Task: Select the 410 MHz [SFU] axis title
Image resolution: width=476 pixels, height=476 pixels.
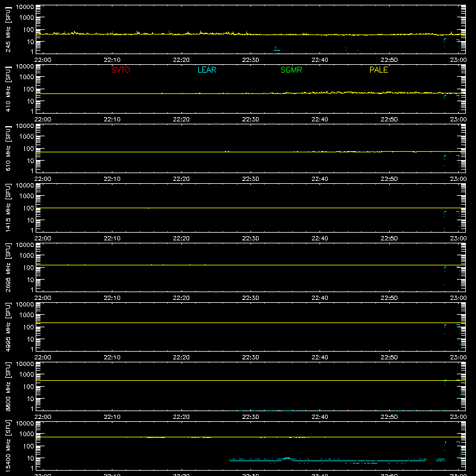Action: (8, 89)
